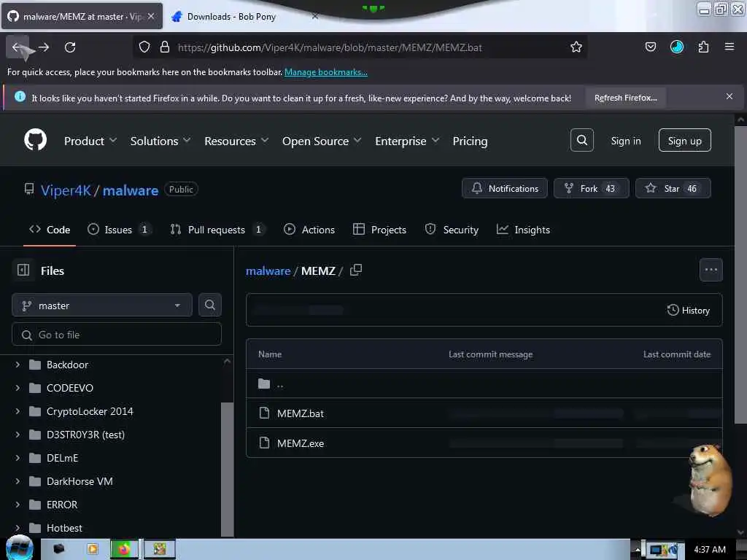Viewport: 747px width, 560px height.
Task: Close the malware/MEMZ browser tab
Action: pos(151,16)
